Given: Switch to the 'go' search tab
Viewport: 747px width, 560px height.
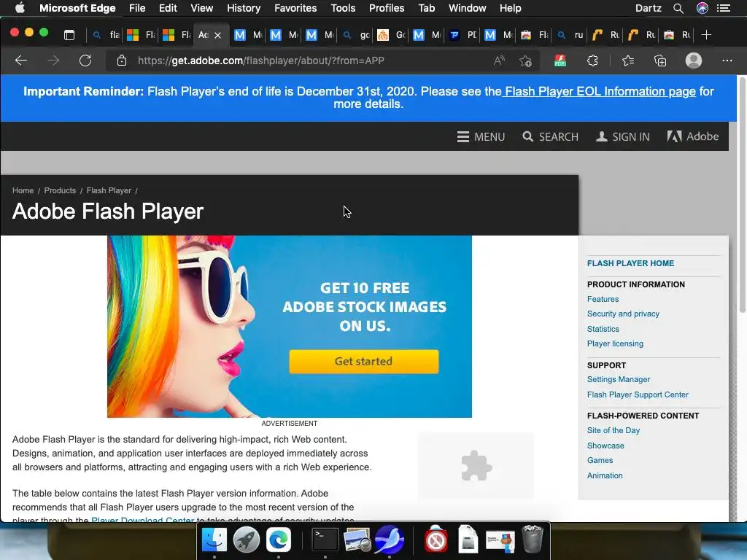Looking at the screenshot, I should [356, 35].
